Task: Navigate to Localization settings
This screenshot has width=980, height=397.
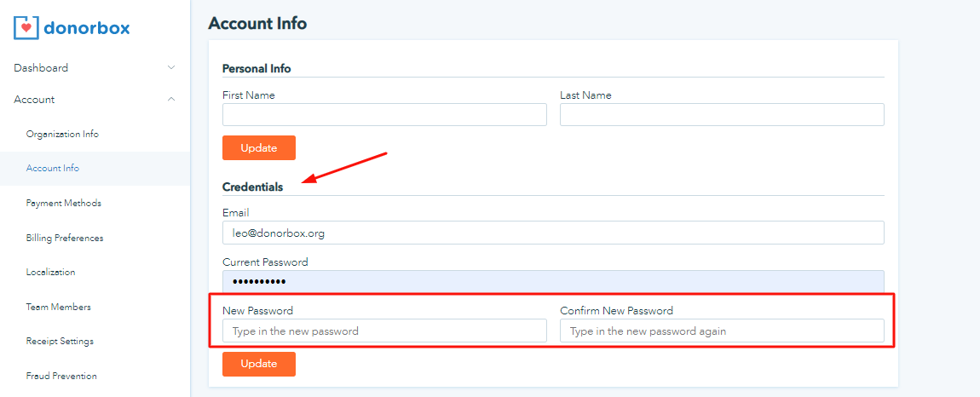Action: click(x=51, y=273)
